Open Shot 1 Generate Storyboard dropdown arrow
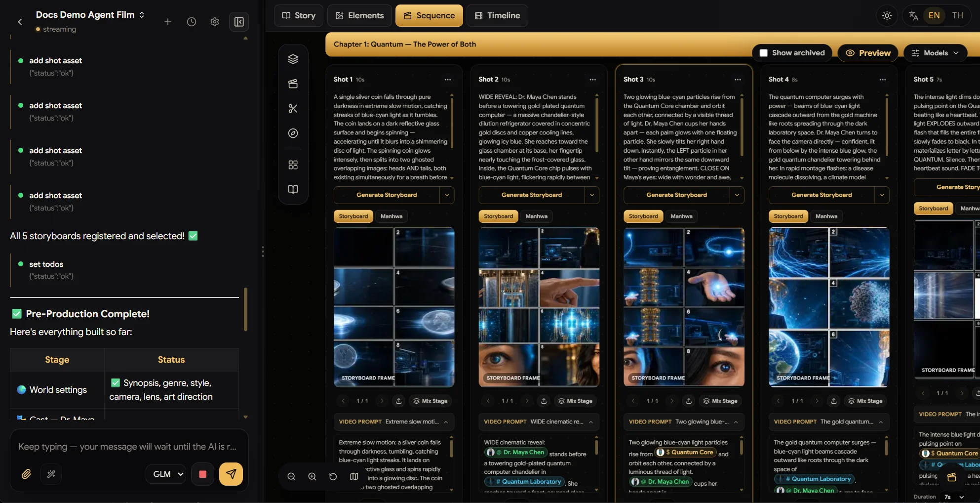The height and width of the screenshot is (503, 980). click(447, 195)
